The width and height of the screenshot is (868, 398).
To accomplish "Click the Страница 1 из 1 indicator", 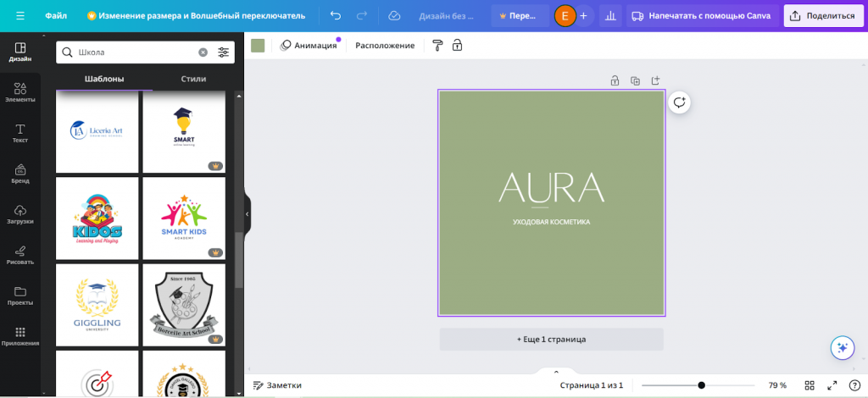I will pyautogui.click(x=591, y=385).
